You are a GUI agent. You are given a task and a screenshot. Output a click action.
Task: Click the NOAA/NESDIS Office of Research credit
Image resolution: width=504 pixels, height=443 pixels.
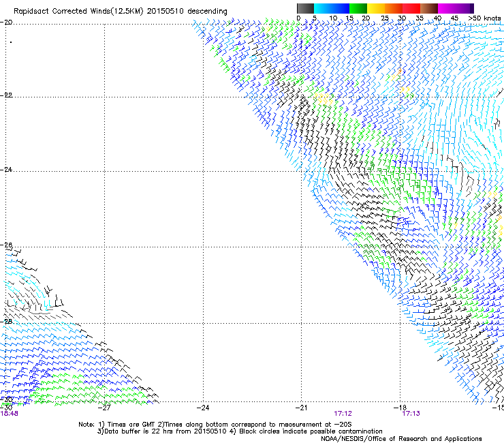[401, 439]
